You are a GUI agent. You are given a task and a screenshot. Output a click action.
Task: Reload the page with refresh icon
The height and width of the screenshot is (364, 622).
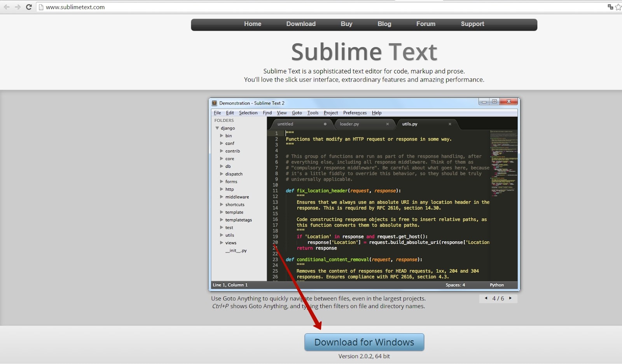[29, 7]
